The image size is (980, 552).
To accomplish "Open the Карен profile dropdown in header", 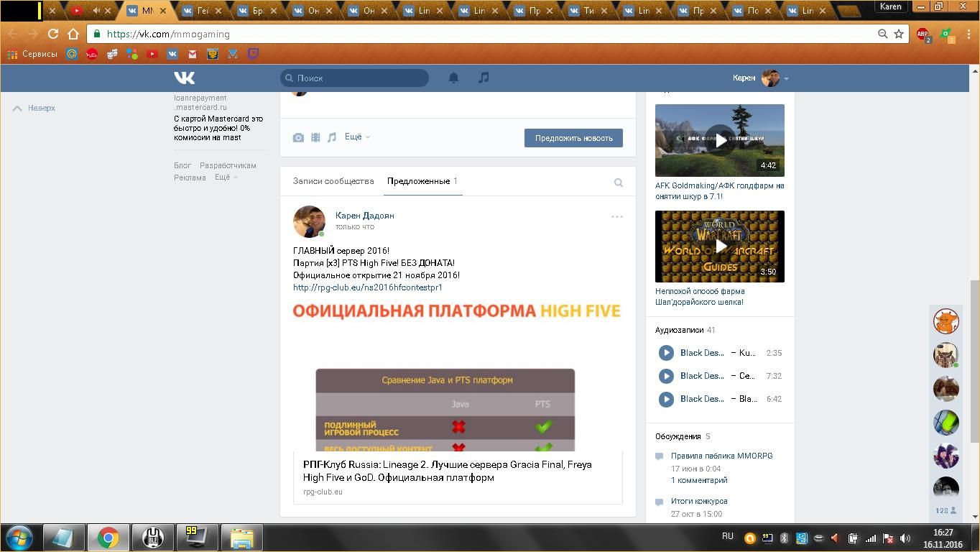I will 761,78.
